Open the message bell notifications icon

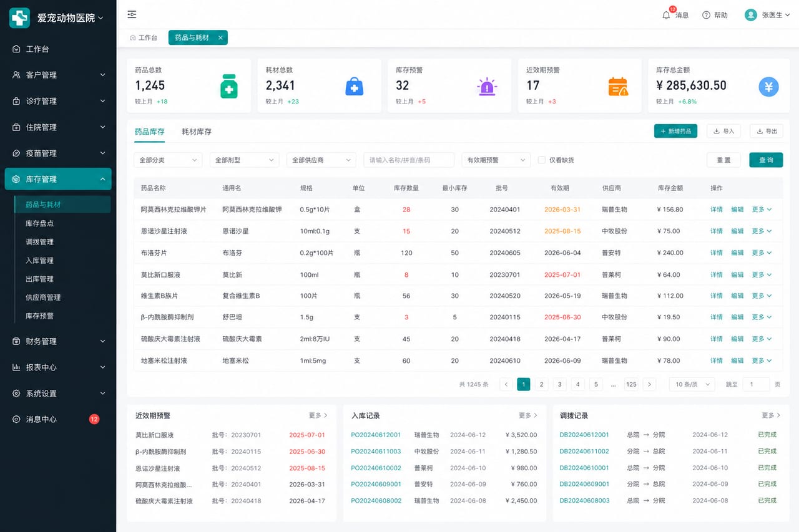click(x=666, y=15)
